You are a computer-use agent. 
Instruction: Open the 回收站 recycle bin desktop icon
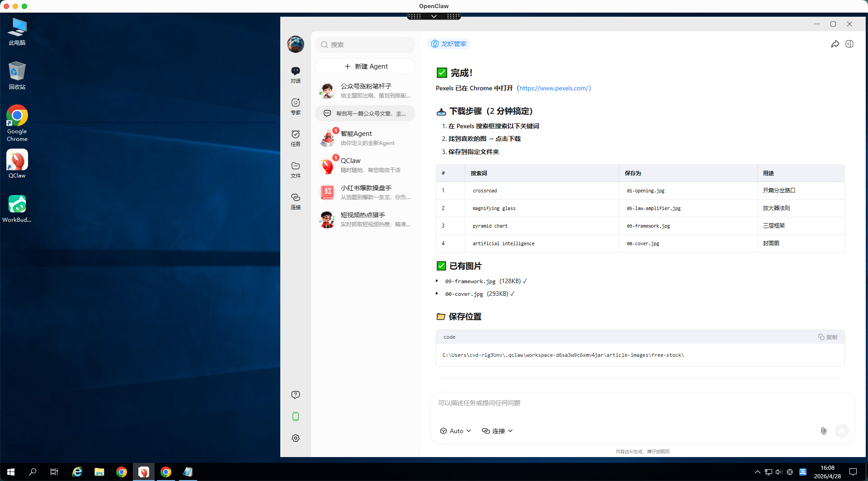17,75
